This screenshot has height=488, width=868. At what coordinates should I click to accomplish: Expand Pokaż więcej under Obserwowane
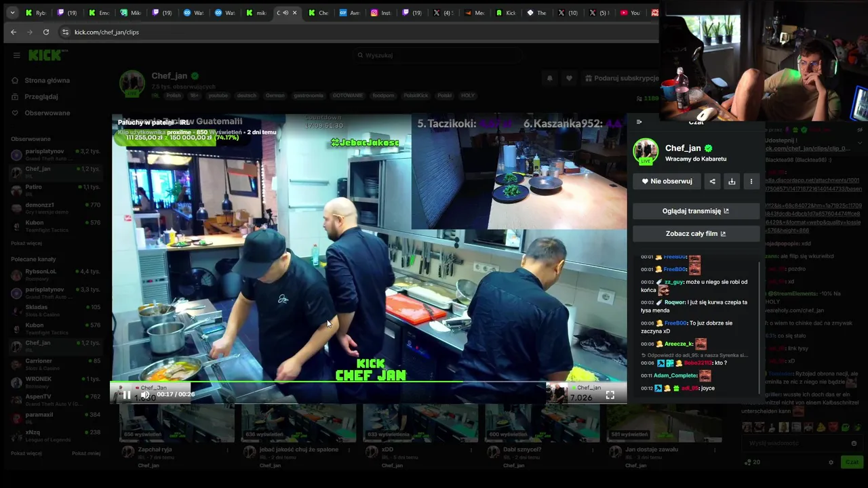(26, 243)
